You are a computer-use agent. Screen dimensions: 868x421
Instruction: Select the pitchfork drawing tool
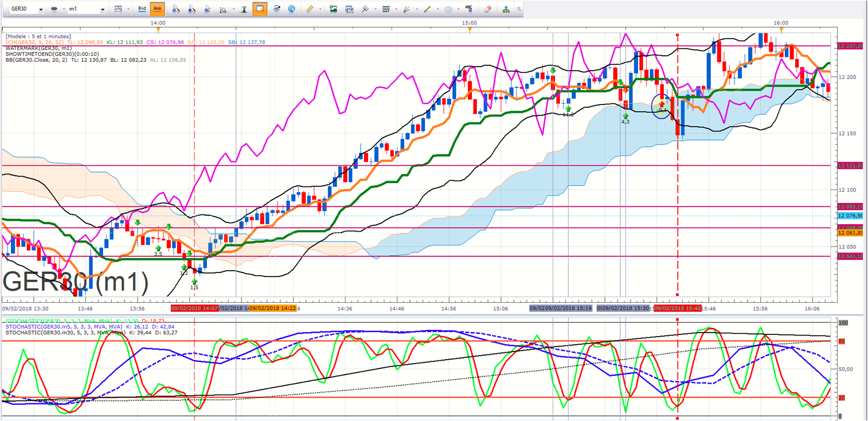(365, 10)
